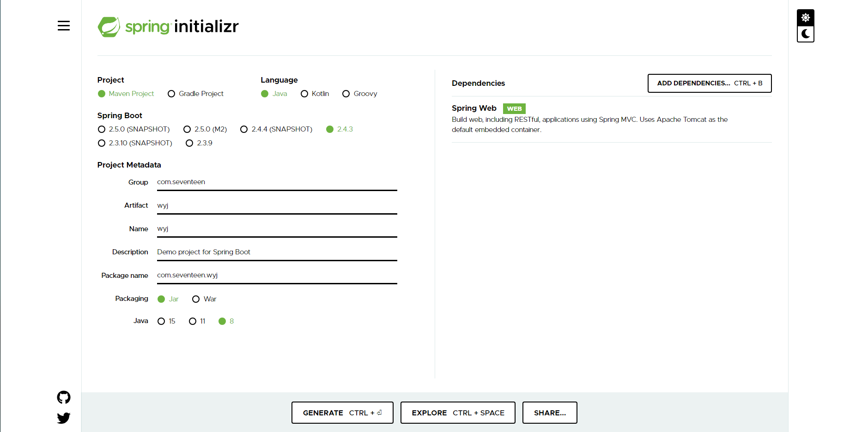Click the Explore button
The width and height of the screenshot is (868, 432).
point(458,413)
